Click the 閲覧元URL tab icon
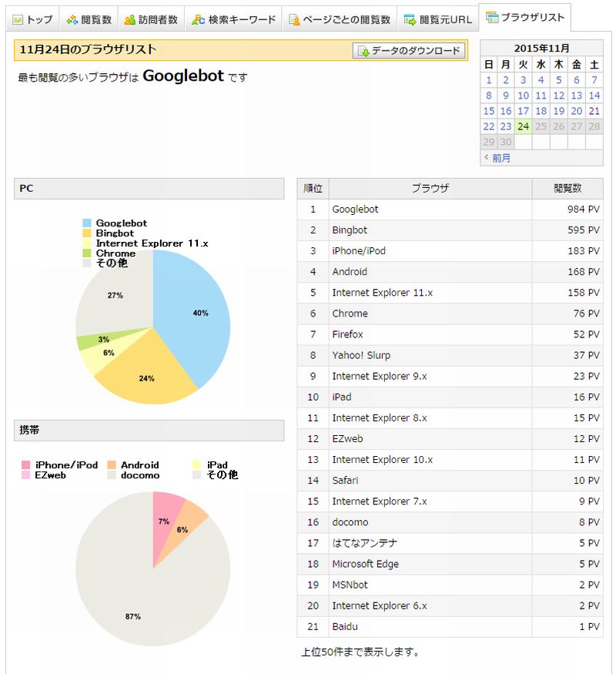This screenshot has width=616, height=674. [x=410, y=20]
